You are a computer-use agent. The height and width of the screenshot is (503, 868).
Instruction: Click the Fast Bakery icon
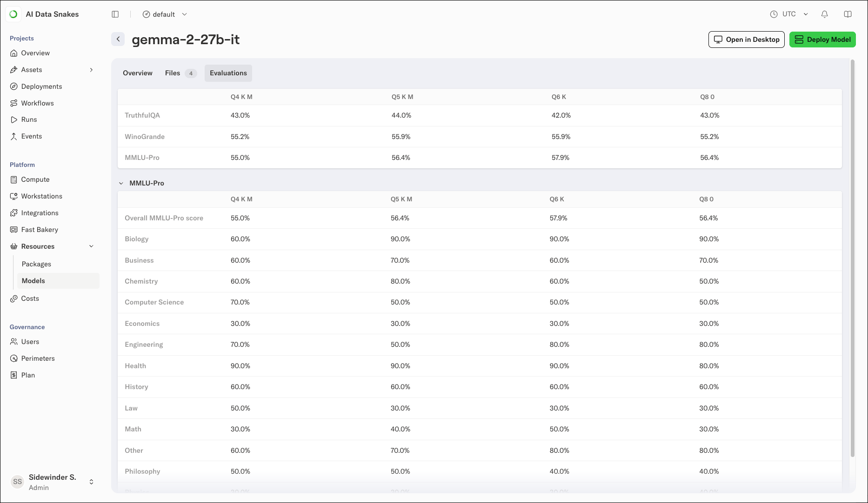(x=14, y=230)
